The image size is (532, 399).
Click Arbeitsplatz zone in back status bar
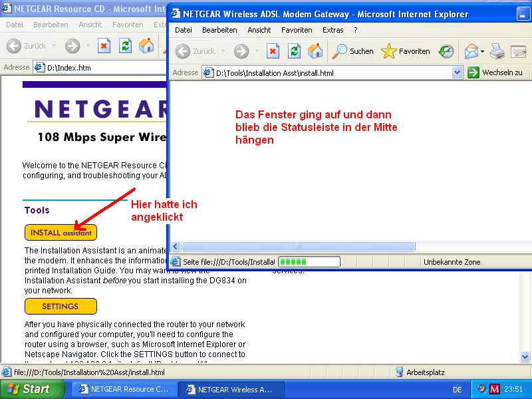[x=420, y=372]
